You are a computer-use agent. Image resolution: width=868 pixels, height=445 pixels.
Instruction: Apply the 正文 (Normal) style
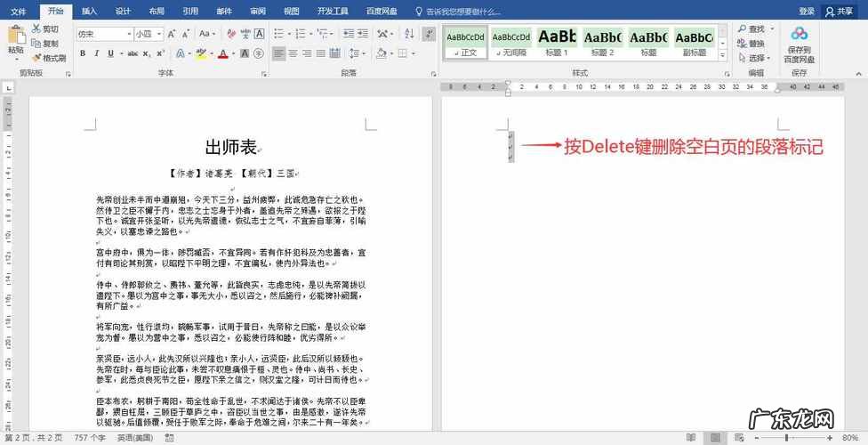[x=465, y=42]
